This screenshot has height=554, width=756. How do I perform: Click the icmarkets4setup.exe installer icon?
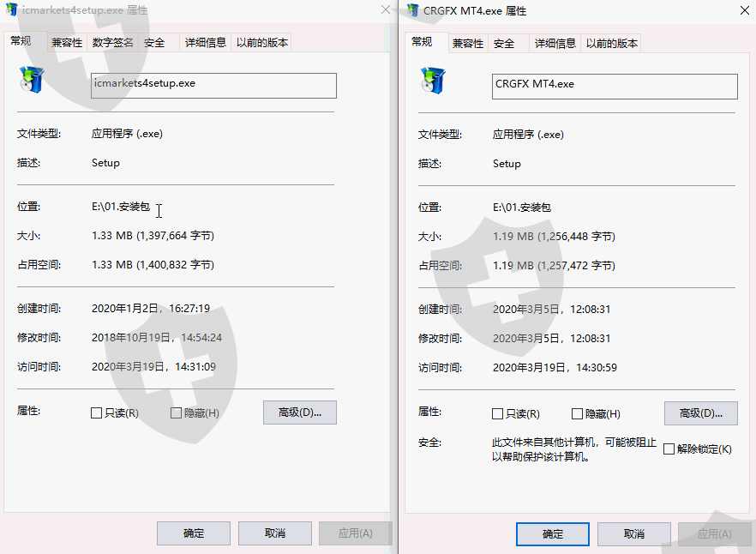[x=32, y=80]
